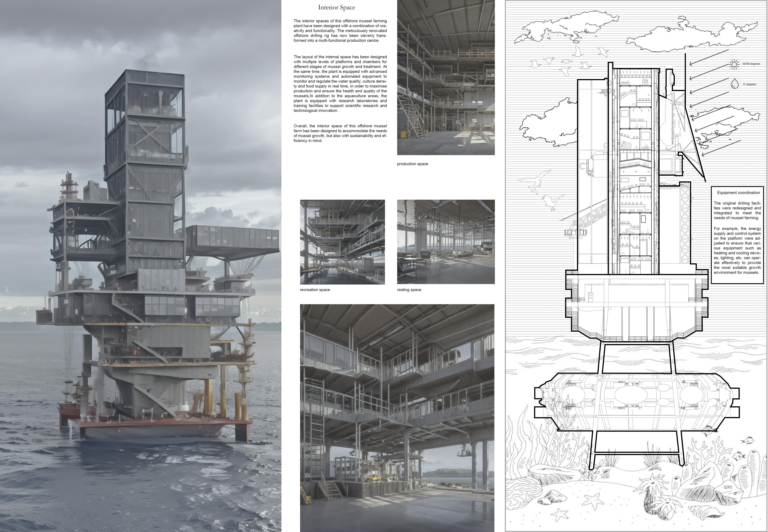Click the central oval inside the underwater pod
This screenshot has height=532, width=768.
[631, 395]
